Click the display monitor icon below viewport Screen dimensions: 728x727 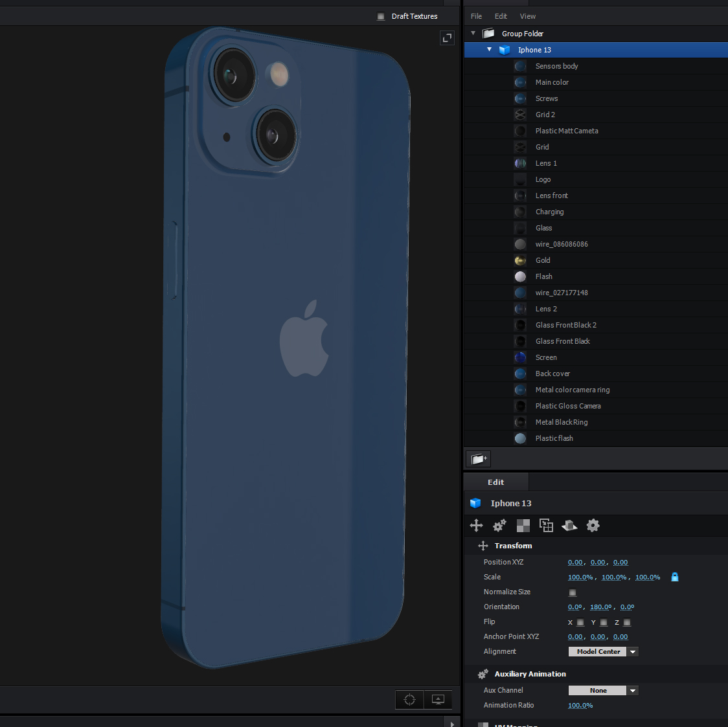(x=438, y=700)
